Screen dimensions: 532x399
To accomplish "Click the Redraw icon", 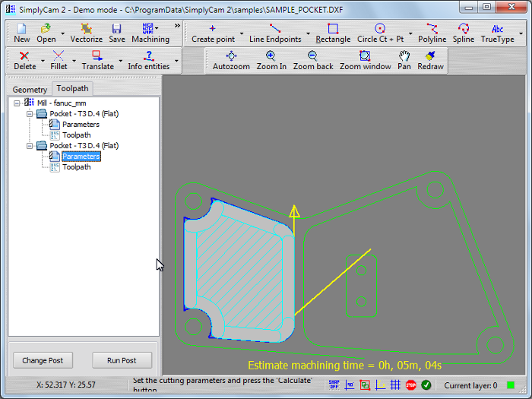I will [430, 60].
